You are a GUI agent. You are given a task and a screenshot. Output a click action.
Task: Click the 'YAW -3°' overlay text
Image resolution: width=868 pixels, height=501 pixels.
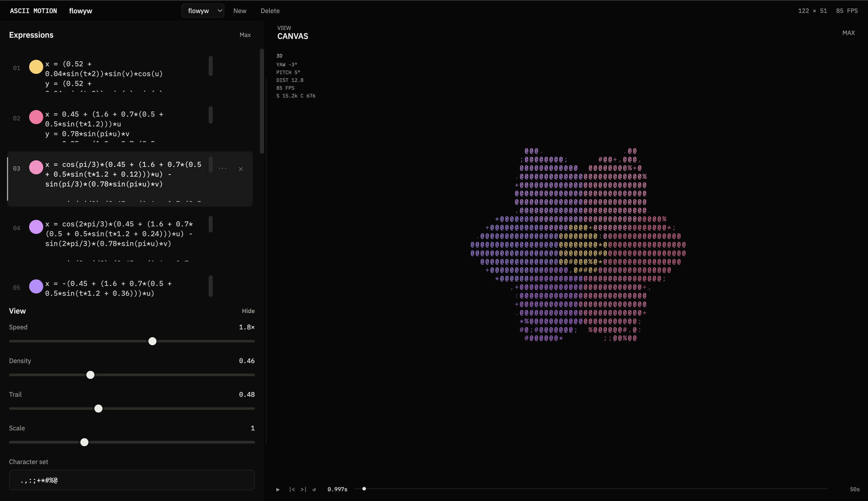(x=287, y=64)
